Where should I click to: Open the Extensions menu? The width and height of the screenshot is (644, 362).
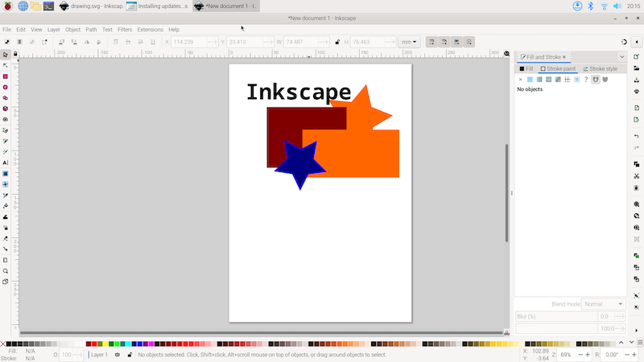(x=151, y=30)
